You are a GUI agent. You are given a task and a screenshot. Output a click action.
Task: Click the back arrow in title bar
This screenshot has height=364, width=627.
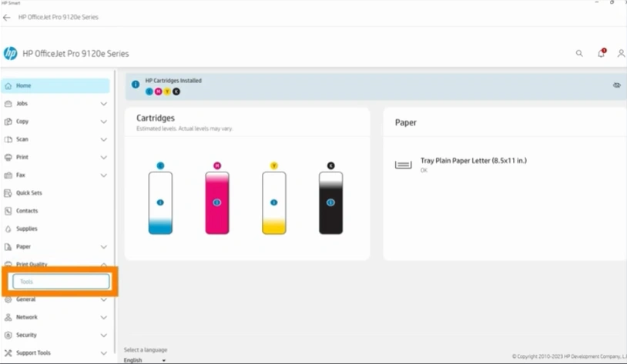click(x=7, y=17)
